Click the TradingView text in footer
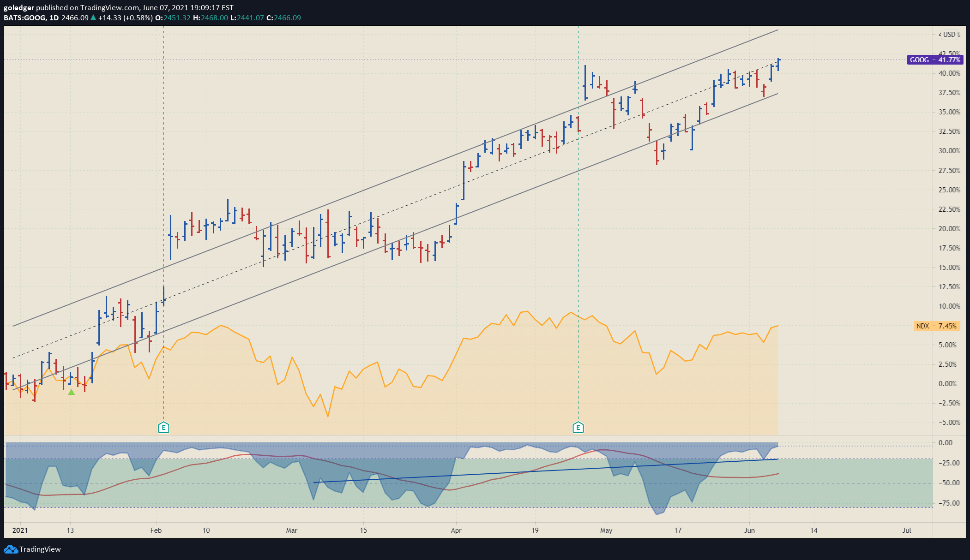Screen dimensions: 970x560 coord(40,549)
